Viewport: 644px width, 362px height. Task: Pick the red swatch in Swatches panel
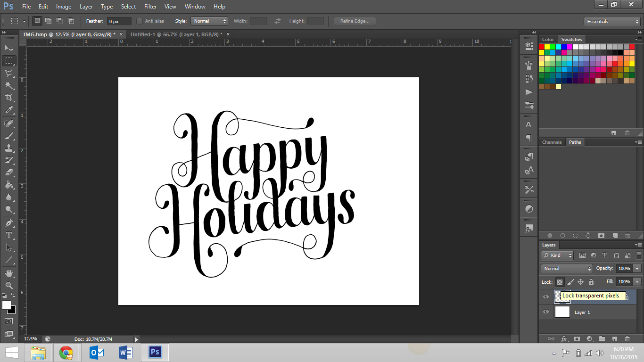click(x=542, y=47)
